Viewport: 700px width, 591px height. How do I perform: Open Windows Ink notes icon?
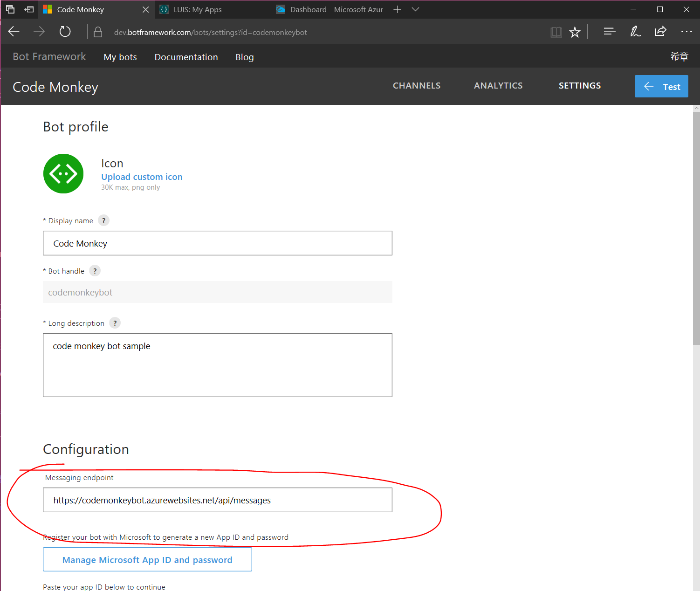(x=635, y=31)
